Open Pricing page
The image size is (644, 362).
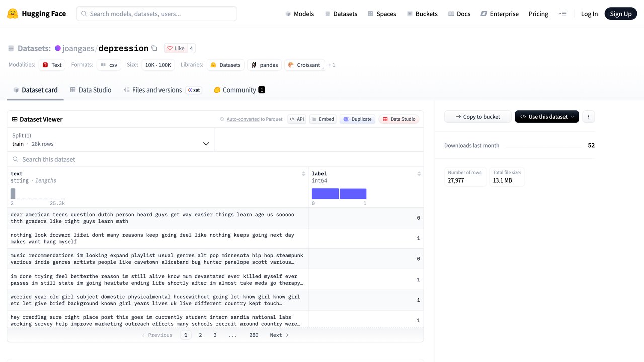538,14
